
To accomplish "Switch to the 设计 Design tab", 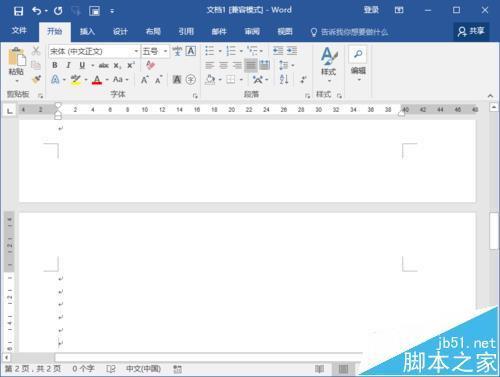I will tap(120, 32).
